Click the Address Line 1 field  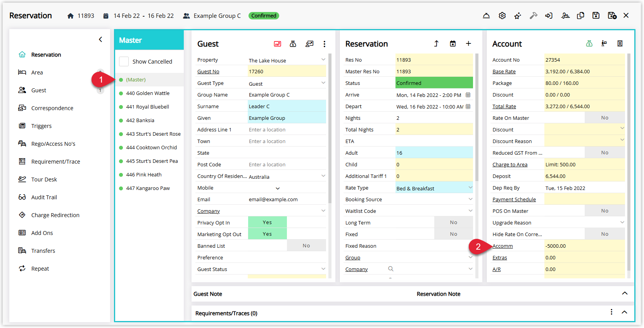tap(287, 130)
